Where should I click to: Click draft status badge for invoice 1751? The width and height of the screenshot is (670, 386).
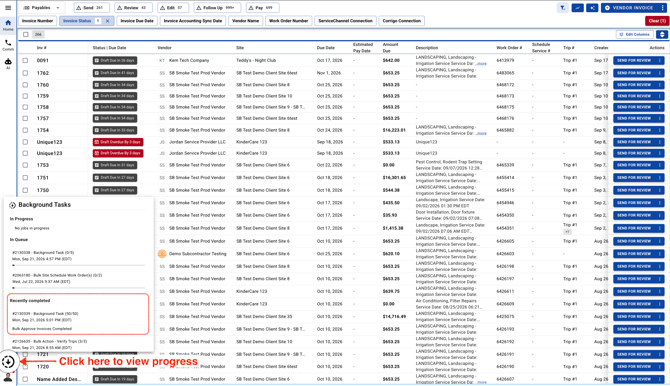point(115,177)
